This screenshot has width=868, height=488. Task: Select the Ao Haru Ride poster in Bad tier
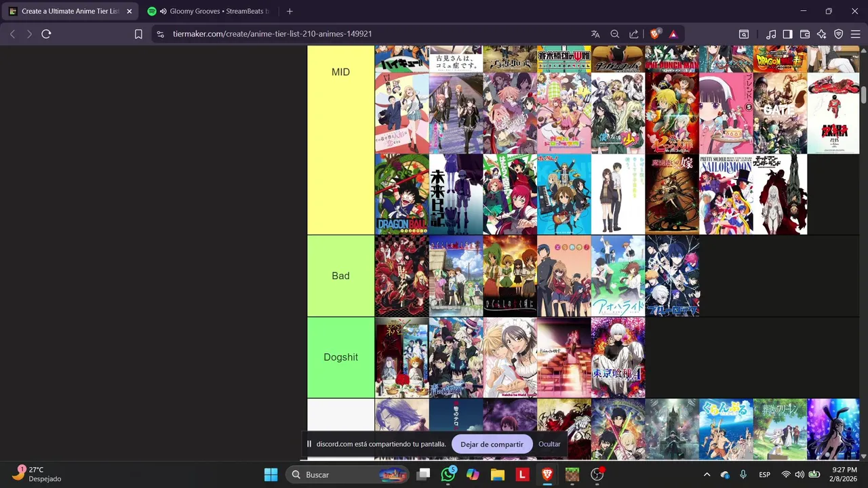[618, 276]
